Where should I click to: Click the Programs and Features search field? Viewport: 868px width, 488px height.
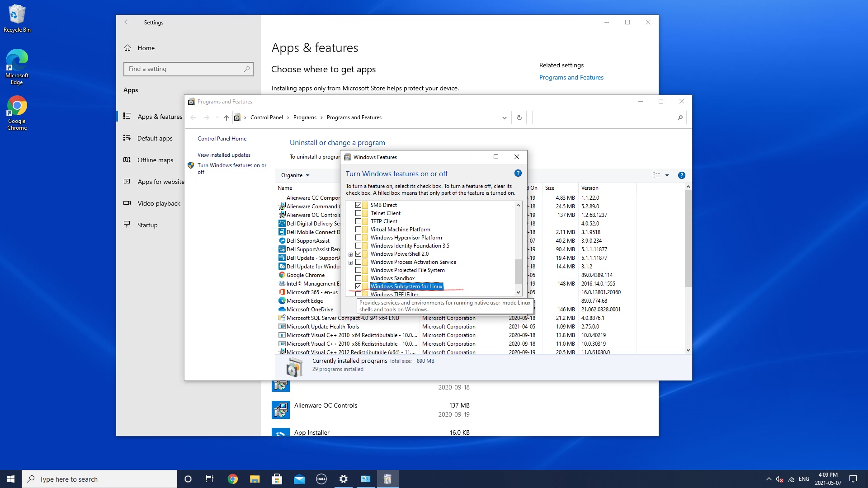pyautogui.click(x=609, y=117)
